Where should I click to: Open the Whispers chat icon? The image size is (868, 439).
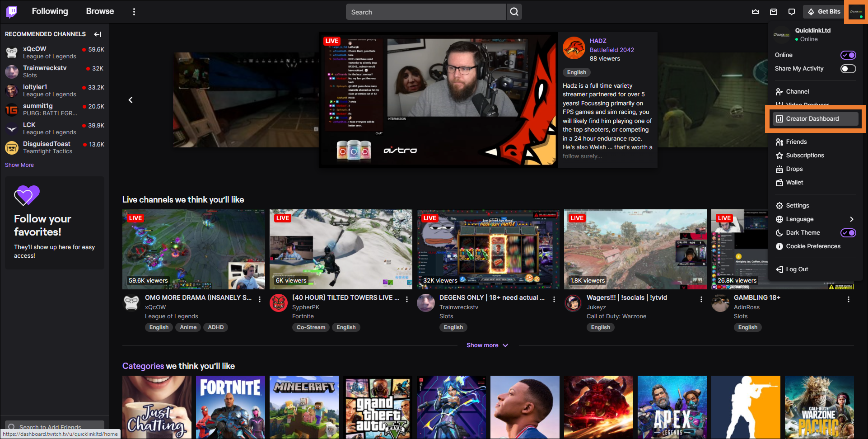pyautogui.click(x=792, y=12)
